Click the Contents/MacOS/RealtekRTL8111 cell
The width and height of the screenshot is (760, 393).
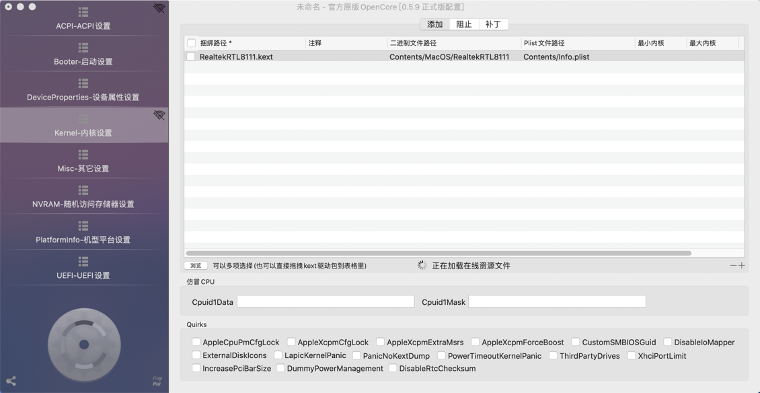(449, 57)
